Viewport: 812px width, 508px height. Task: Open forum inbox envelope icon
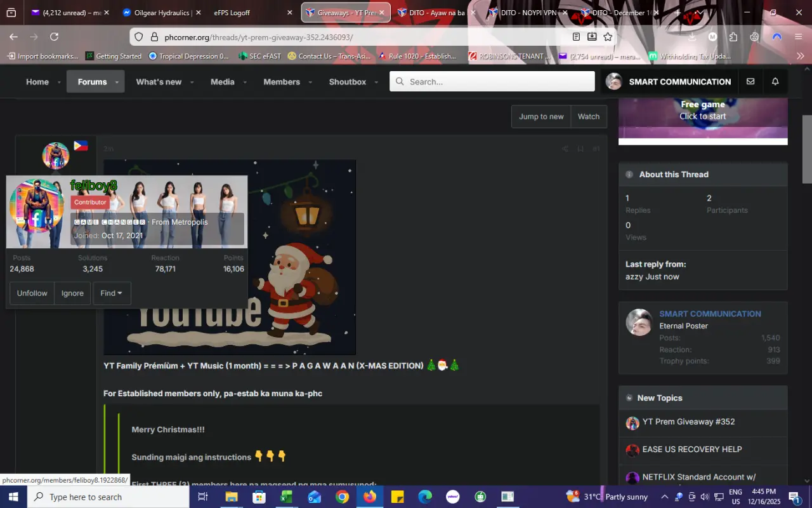tap(750, 81)
